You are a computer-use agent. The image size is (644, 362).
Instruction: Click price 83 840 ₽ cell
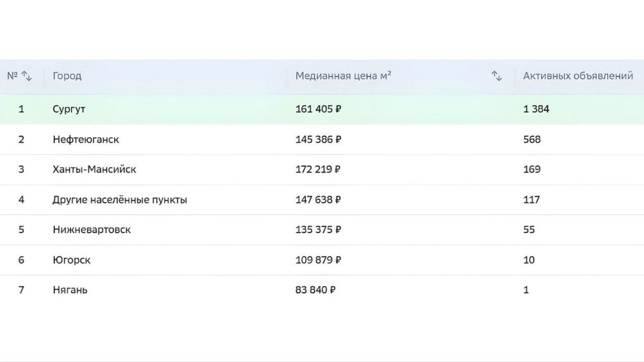pos(316,290)
